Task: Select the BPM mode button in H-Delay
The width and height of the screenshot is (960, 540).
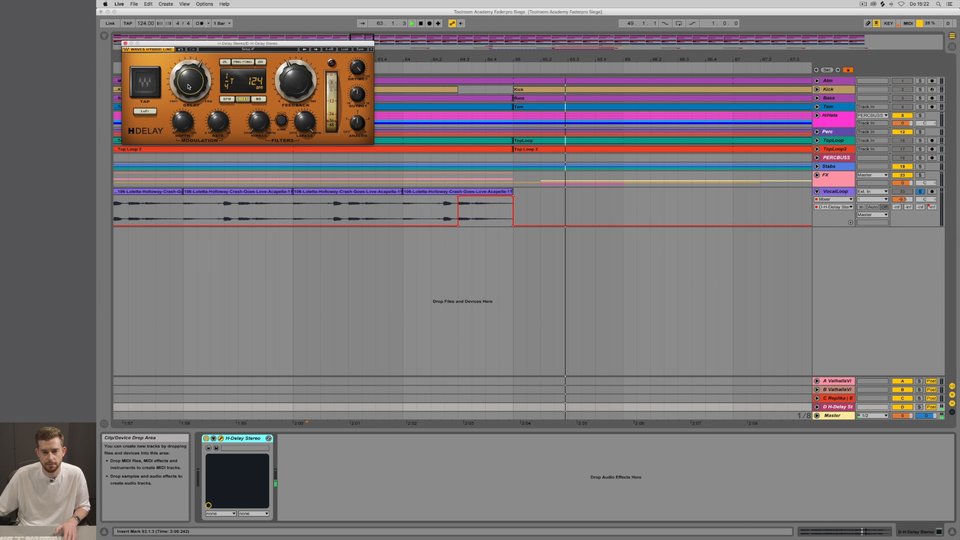Action: point(227,99)
